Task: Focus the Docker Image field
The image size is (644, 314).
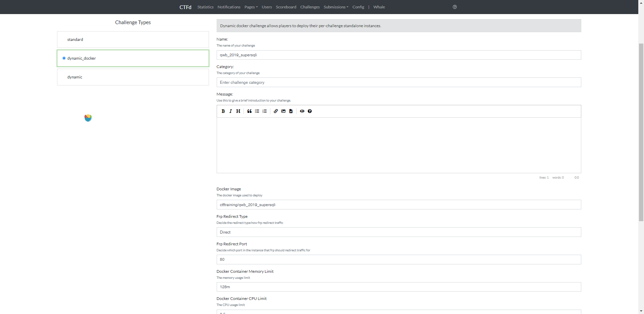Action: (x=399, y=205)
